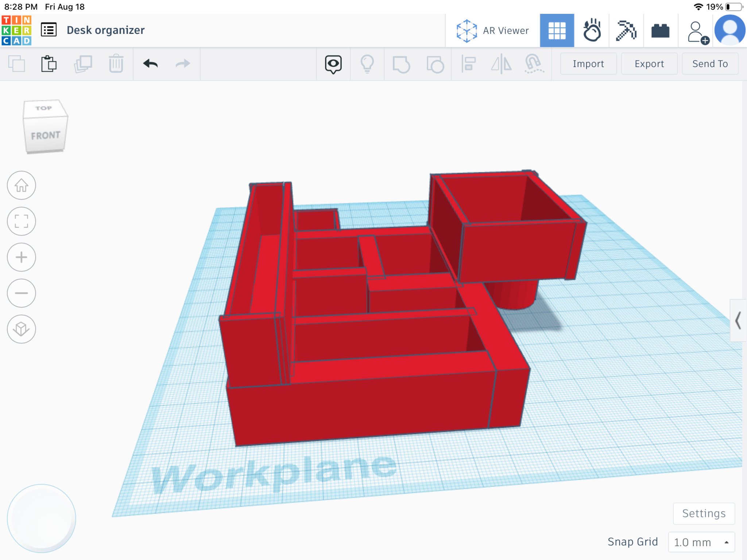
Task: Open the AR Viewer
Action: pyautogui.click(x=492, y=31)
